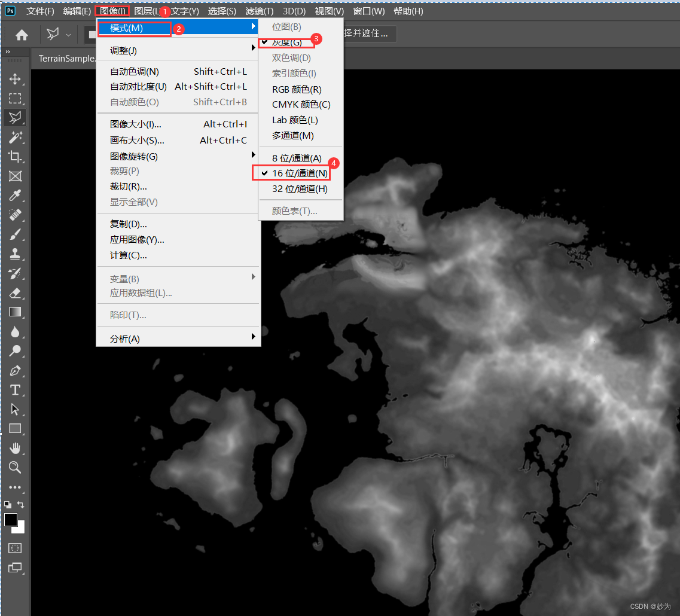680x616 pixels.
Task: Select the Eyedropper tool
Action: [x=15, y=195]
